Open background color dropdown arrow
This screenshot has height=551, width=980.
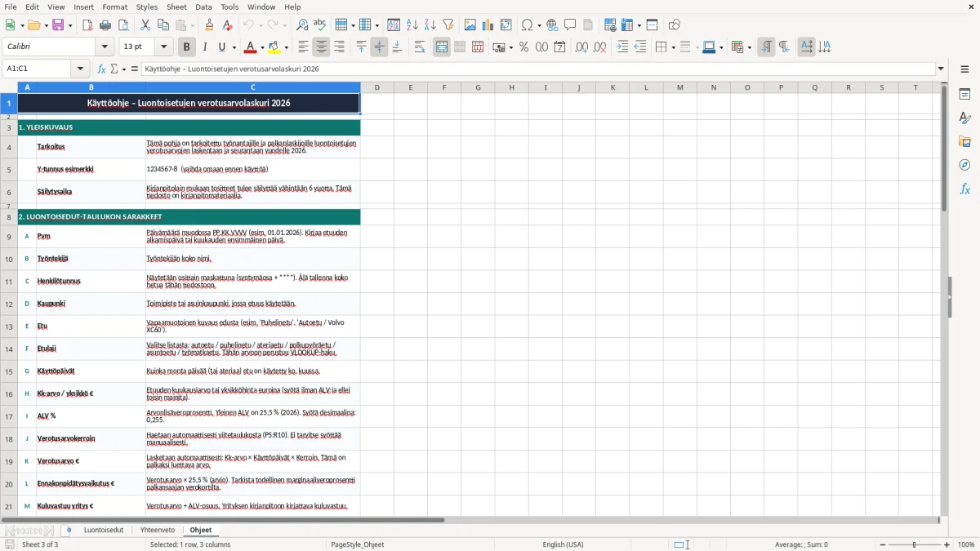[x=287, y=47]
